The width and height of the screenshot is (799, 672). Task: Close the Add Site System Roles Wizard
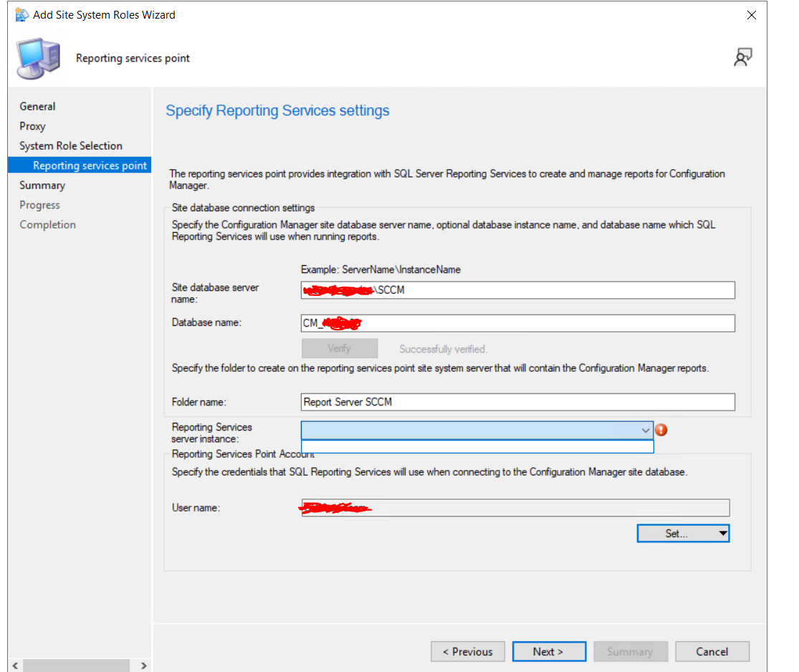[x=752, y=15]
